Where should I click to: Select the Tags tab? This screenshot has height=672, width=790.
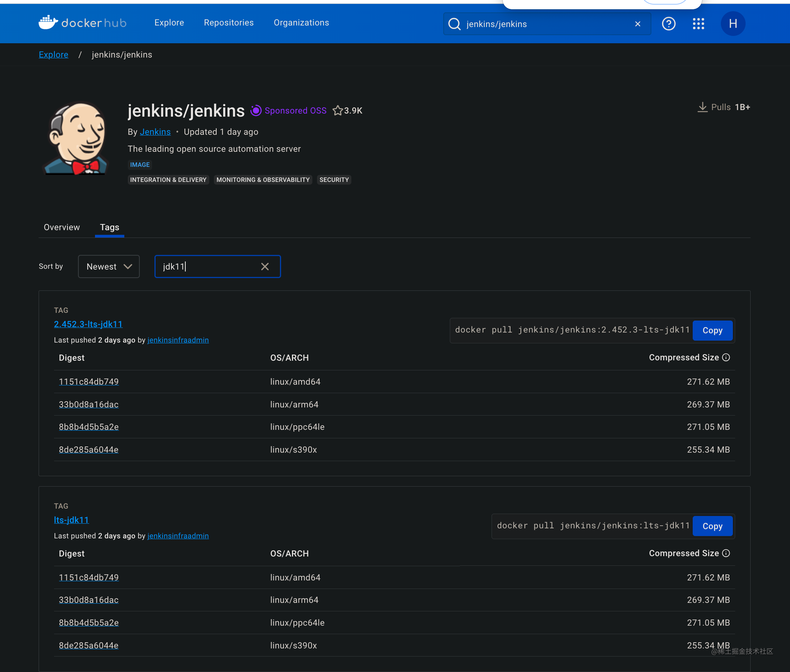click(110, 227)
